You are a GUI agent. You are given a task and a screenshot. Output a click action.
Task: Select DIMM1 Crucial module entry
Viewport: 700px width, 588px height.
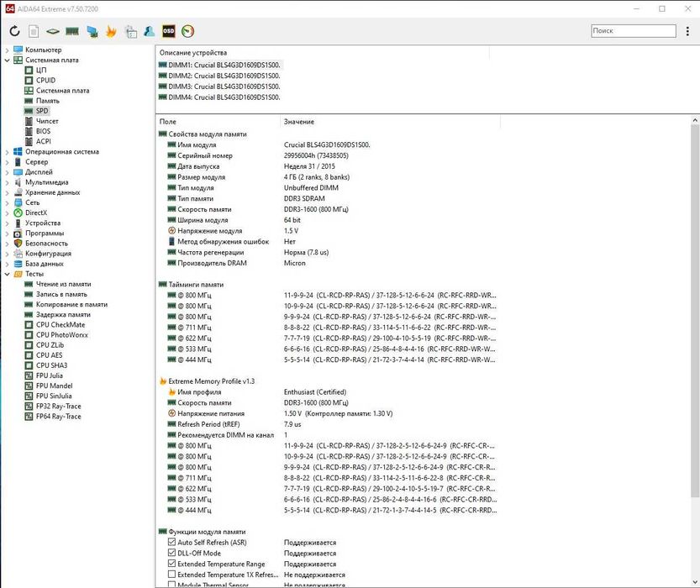219,66
